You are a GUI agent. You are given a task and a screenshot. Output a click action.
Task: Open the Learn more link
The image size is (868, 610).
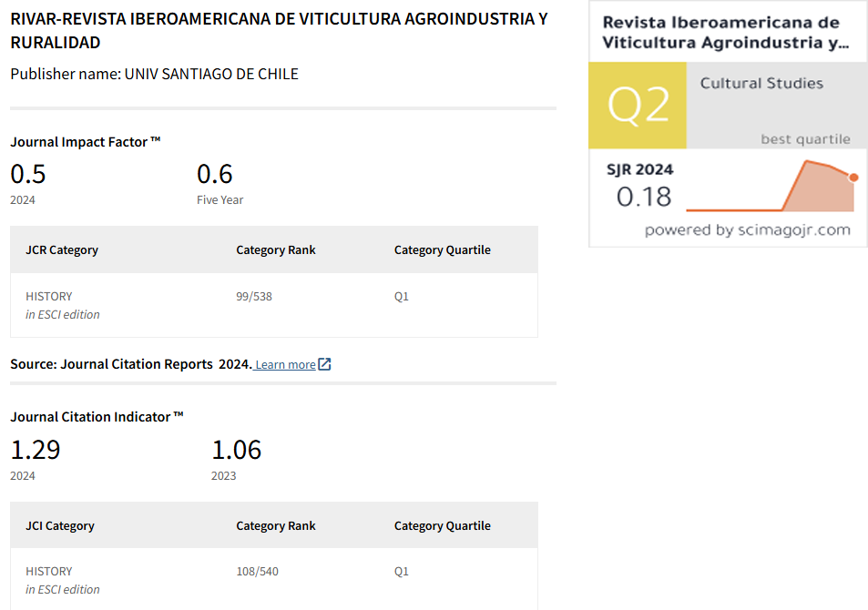285,365
